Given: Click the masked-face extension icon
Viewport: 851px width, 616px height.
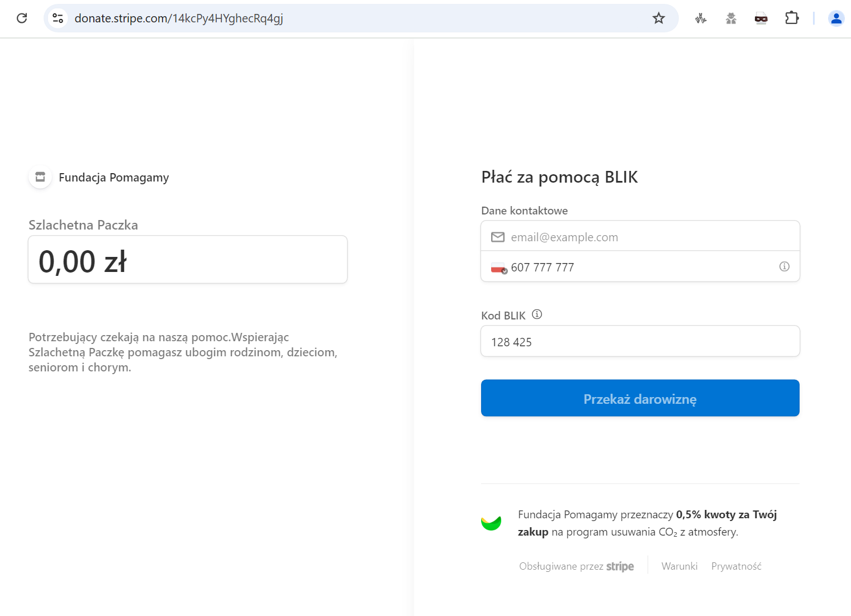Looking at the screenshot, I should coord(761,18).
